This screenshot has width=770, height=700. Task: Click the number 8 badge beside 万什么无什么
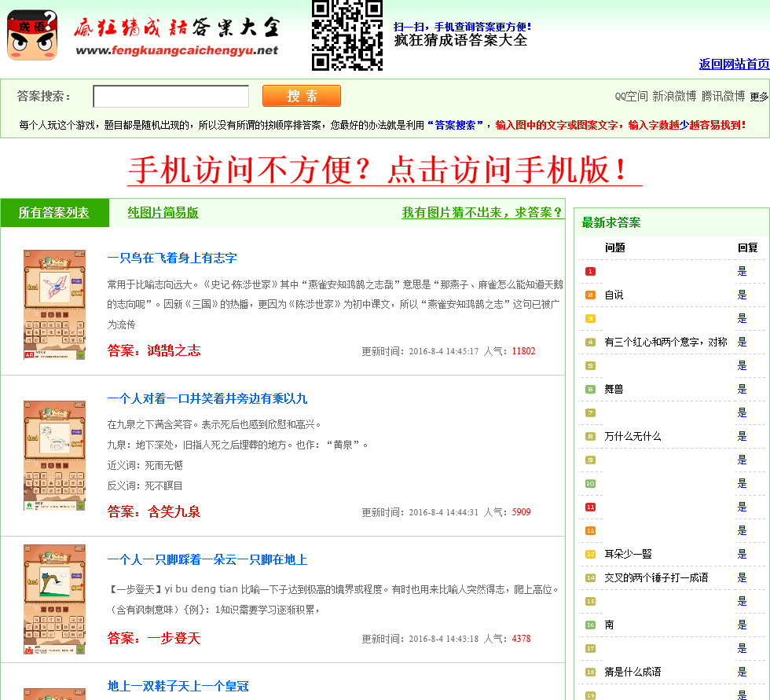click(590, 436)
